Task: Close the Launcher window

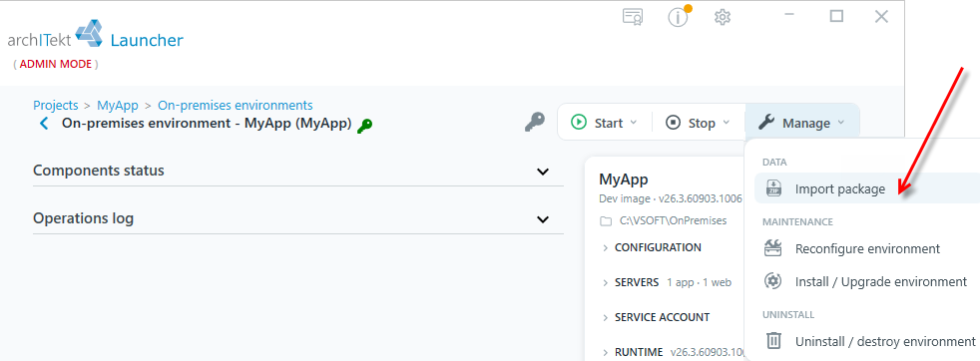Action: coord(881,16)
